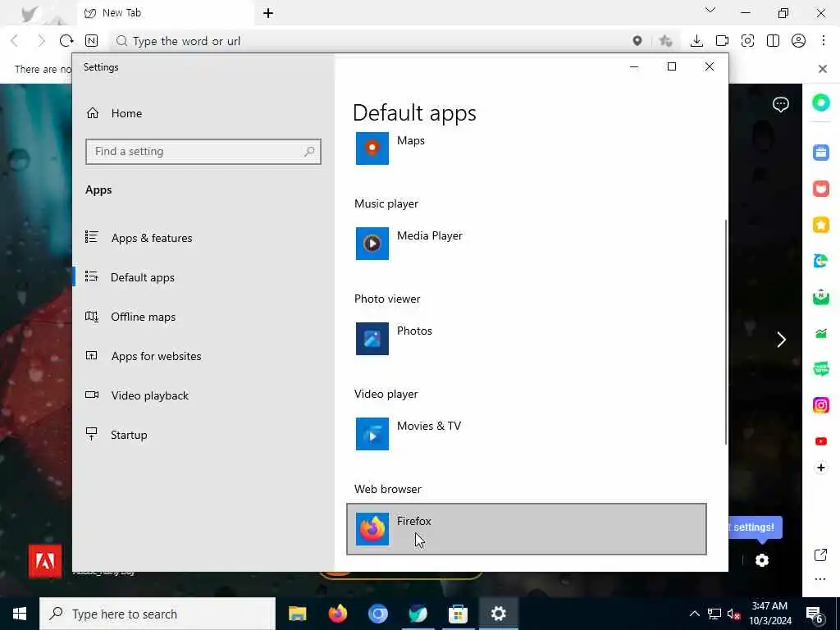Open a new tab with plus button
The width and height of the screenshot is (840, 630).
pos(268,13)
